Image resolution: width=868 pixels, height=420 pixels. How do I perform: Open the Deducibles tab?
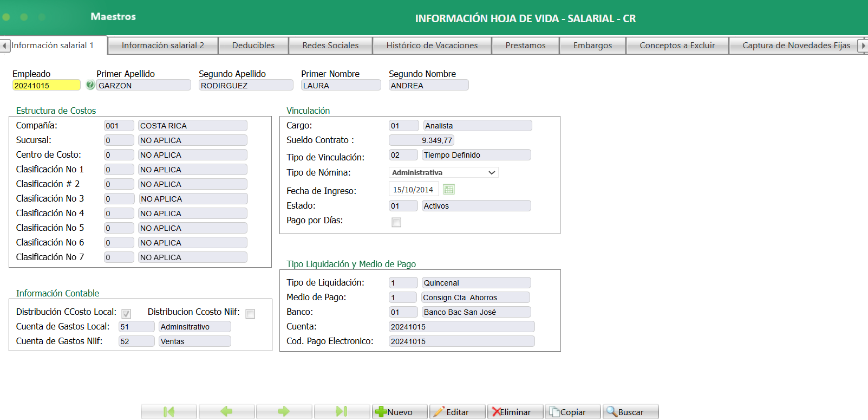point(253,46)
